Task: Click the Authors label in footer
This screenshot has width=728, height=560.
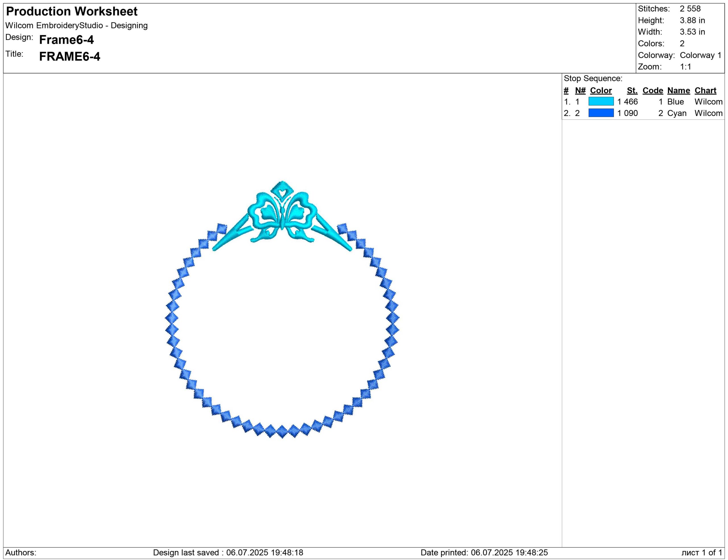Action: 21,552
